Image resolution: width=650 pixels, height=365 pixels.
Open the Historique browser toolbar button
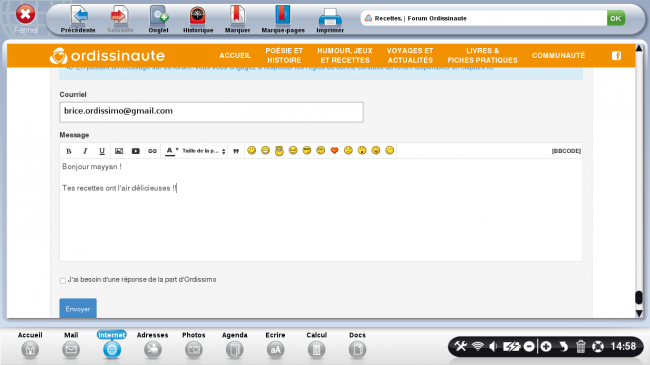tap(198, 20)
